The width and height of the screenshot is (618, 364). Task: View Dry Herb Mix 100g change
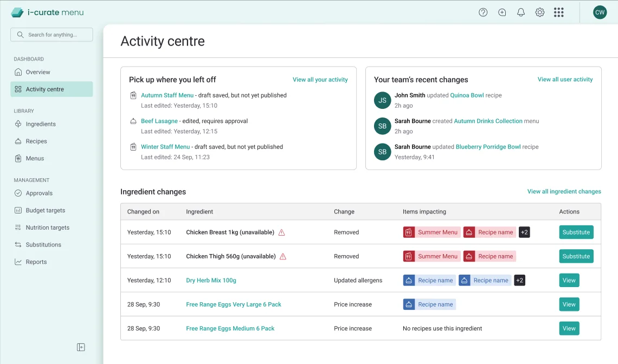[x=569, y=281]
